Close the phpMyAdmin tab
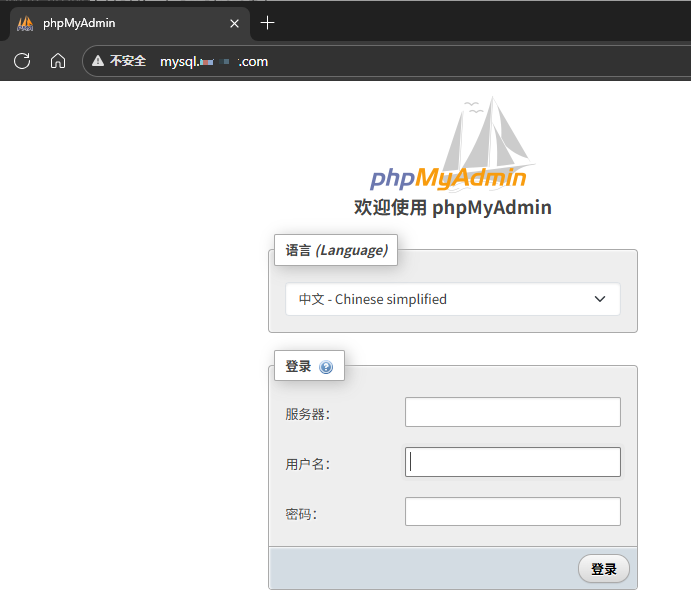 [x=235, y=23]
